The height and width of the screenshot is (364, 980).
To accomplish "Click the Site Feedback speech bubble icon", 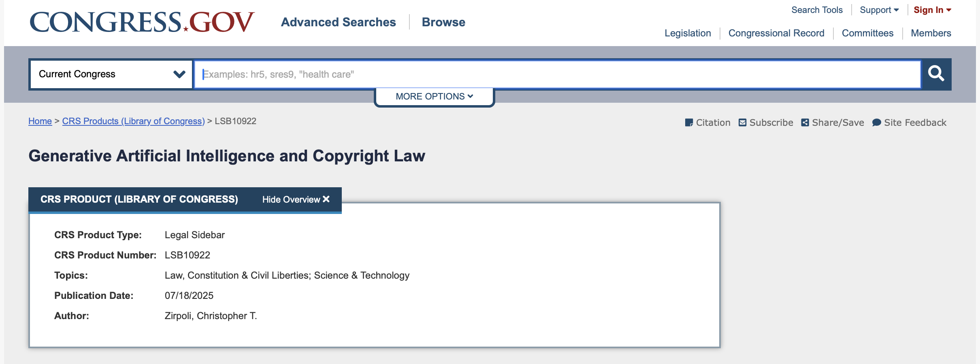I will coord(876,123).
